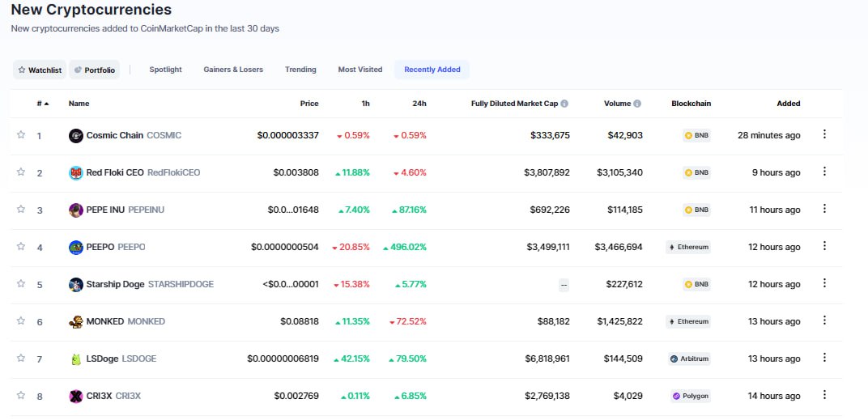Screen dimensions: 868x420
Task: Click the Cosmic Chain coin logo
Action: click(x=76, y=136)
